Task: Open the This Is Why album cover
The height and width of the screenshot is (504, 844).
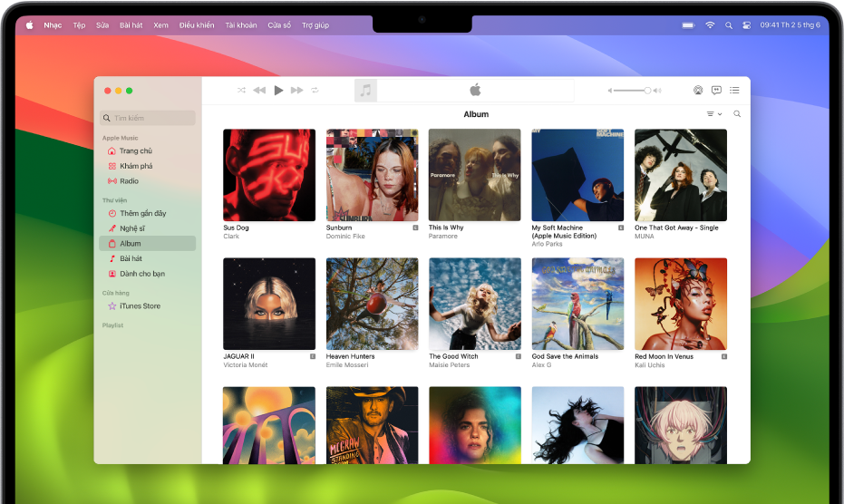Action: pyautogui.click(x=475, y=175)
